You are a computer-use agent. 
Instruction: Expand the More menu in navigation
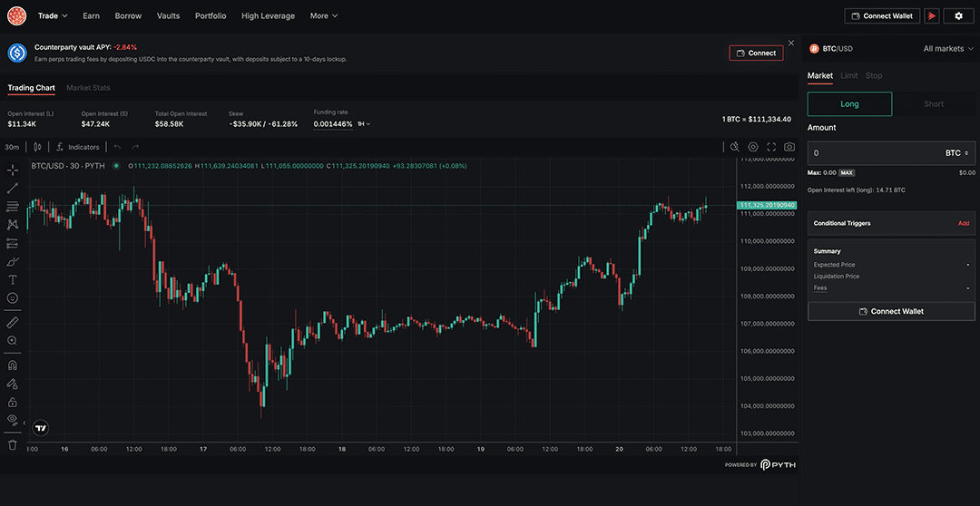[x=323, y=16]
